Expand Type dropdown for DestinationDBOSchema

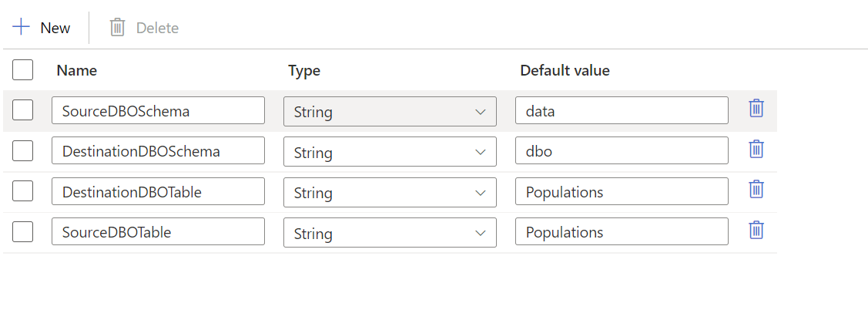[x=390, y=152]
